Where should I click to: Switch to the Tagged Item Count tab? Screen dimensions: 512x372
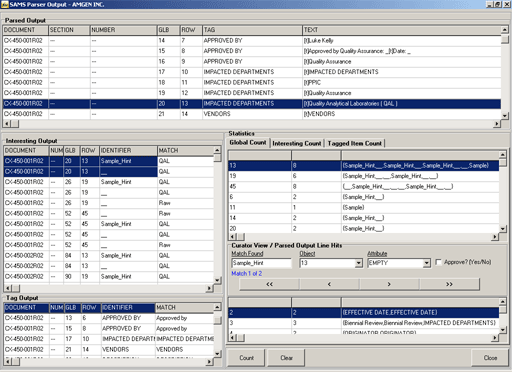354,143
